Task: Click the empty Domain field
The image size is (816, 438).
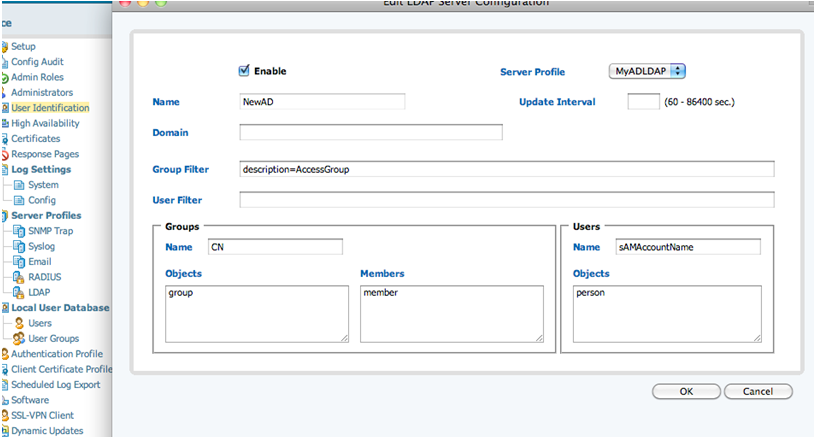Action: 371,132
